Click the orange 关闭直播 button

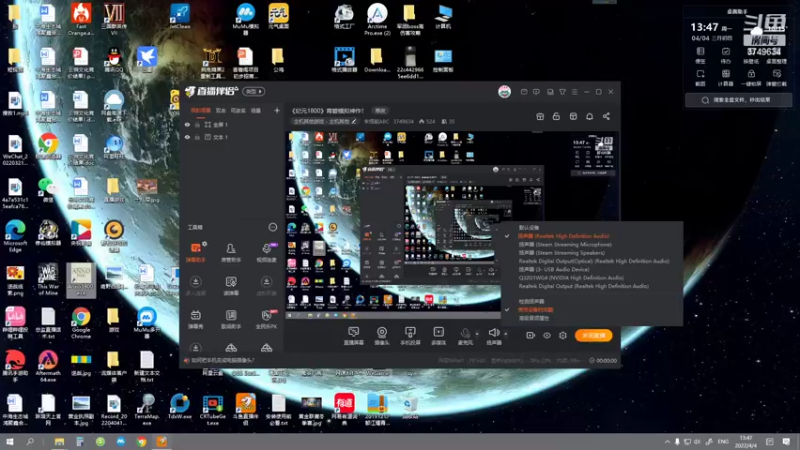click(x=593, y=335)
